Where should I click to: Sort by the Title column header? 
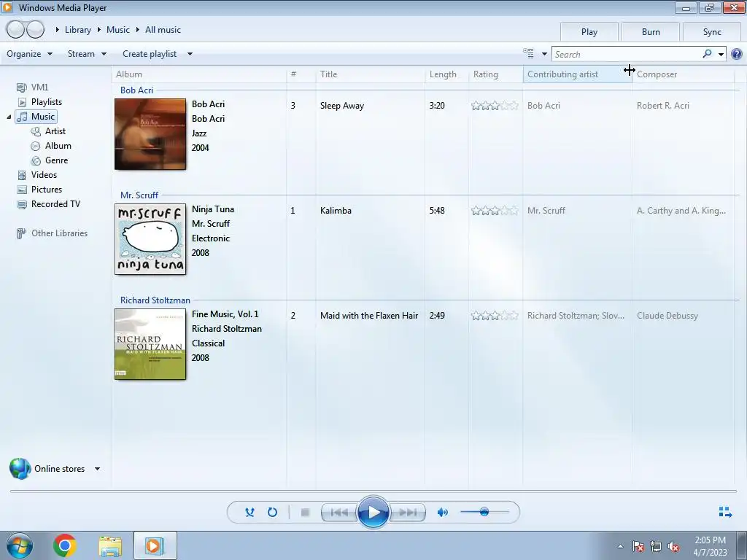(370, 74)
